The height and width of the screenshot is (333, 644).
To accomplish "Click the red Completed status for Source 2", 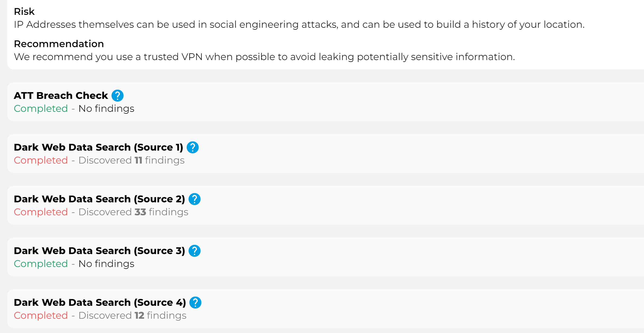I will click(x=41, y=212).
